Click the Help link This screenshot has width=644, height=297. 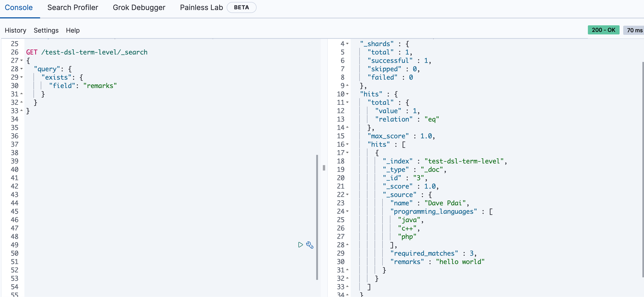tap(73, 30)
